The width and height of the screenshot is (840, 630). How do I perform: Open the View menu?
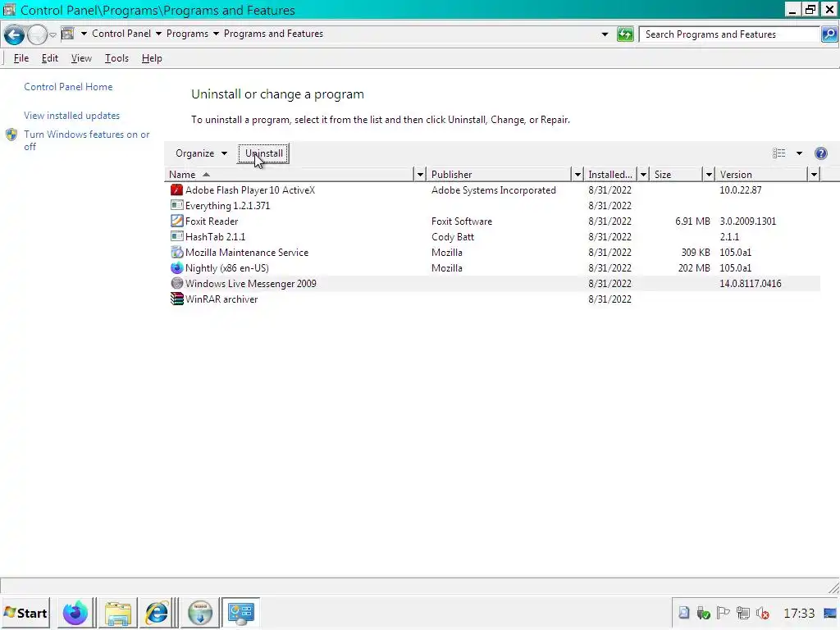[x=81, y=58]
